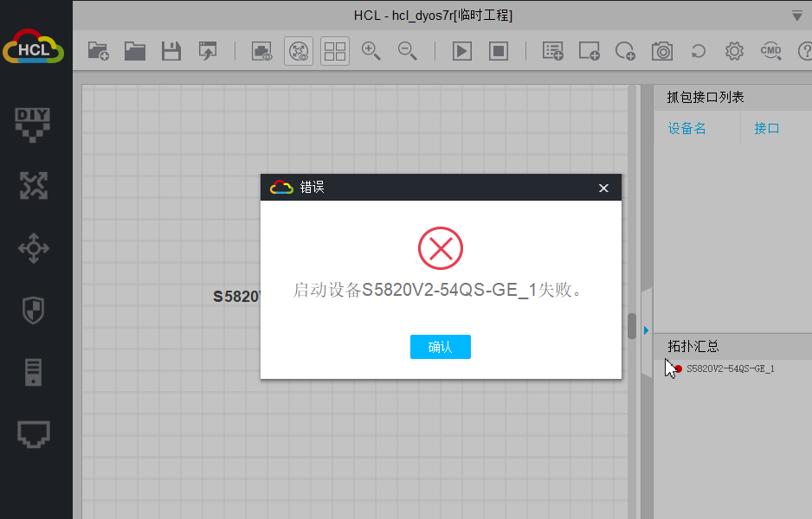The height and width of the screenshot is (519, 812).
Task: Save project with floppy disk icon
Action: pos(171,51)
